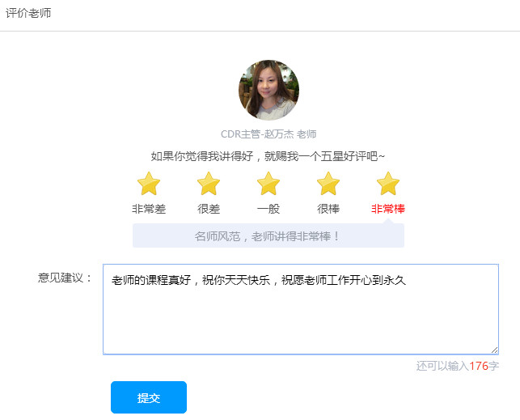The height and width of the screenshot is (420, 520).
Task: Click the teacher name CDR主管-赵万杰 老师
Action: point(268,134)
